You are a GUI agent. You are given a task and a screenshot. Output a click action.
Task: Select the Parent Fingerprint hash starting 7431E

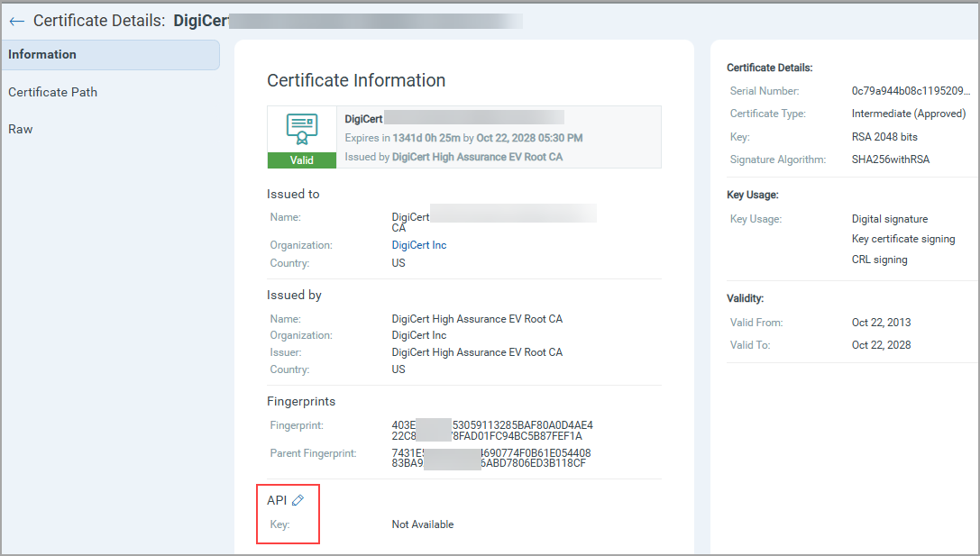491,458
